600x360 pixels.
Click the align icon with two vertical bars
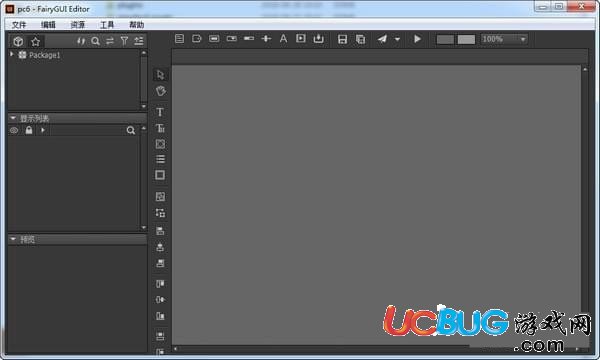pyautogui.click(x=160, y=283)
